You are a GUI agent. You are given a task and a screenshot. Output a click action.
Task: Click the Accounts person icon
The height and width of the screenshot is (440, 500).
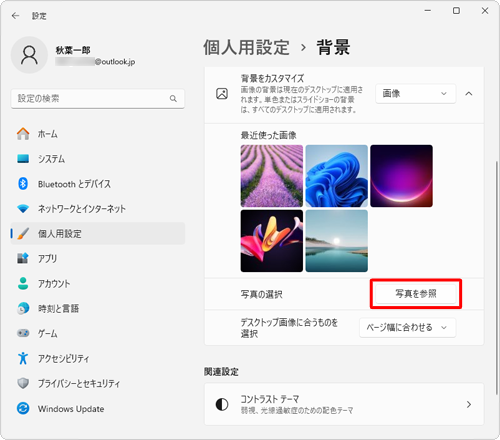pos(23,283)
